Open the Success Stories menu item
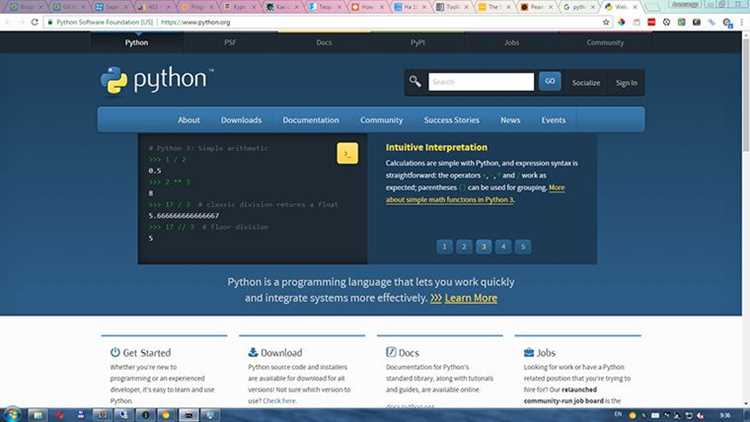 (452, 120)
